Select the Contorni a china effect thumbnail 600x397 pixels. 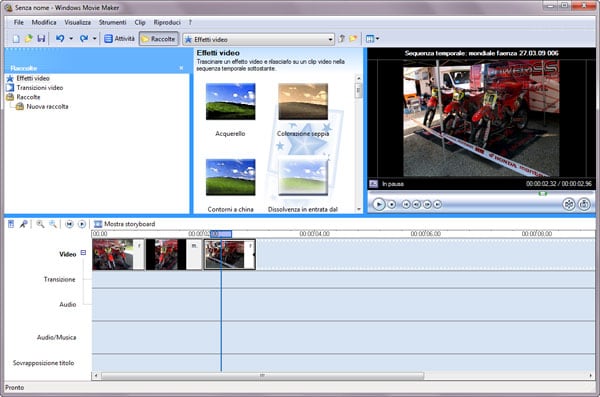point(230,177)
